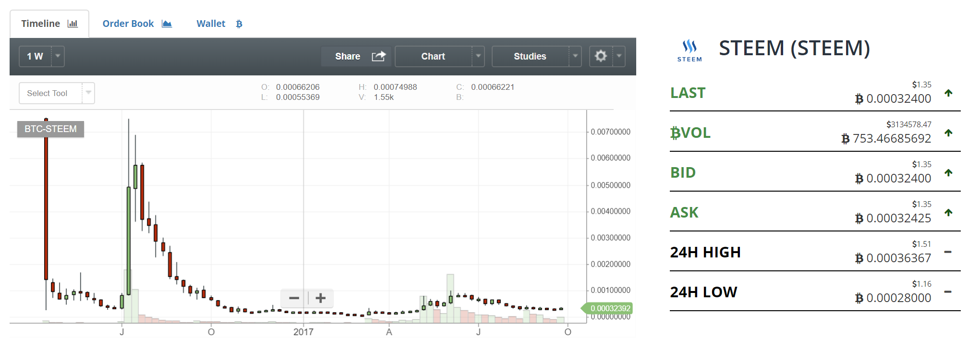Click the Share button
The width and height of the screenshot is (980, 340).
click(356, 56)
